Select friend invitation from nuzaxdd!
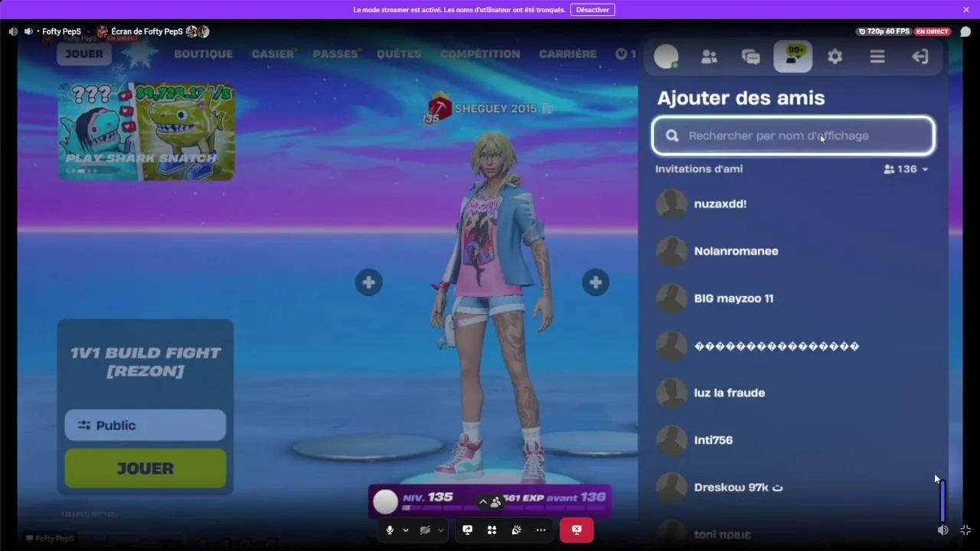Image resolution: width=980 pixels, height=551 pixels. (x=793, y=204)
